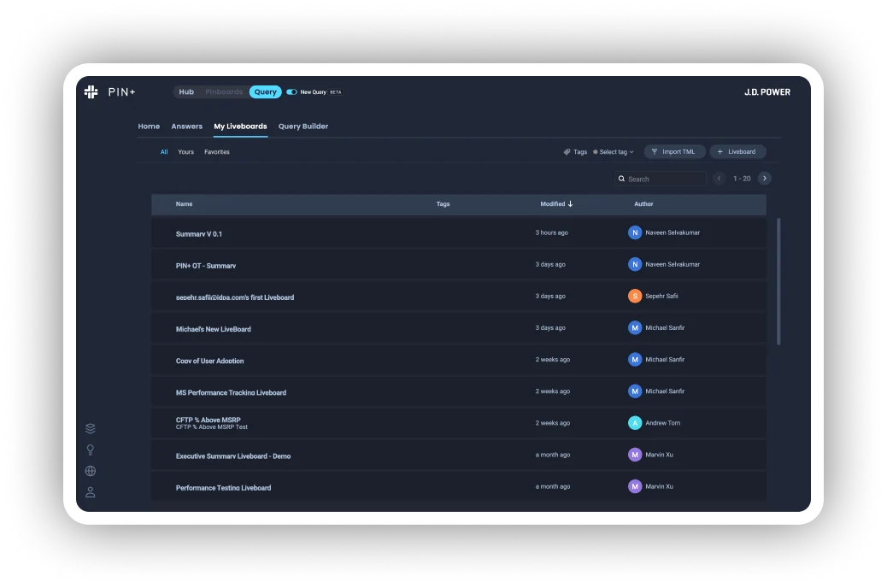Open Executive Summary Liveboard - Demo
The width and height of the screenshot is (887, 588).
pyautogui.click(x=233, y=456)
